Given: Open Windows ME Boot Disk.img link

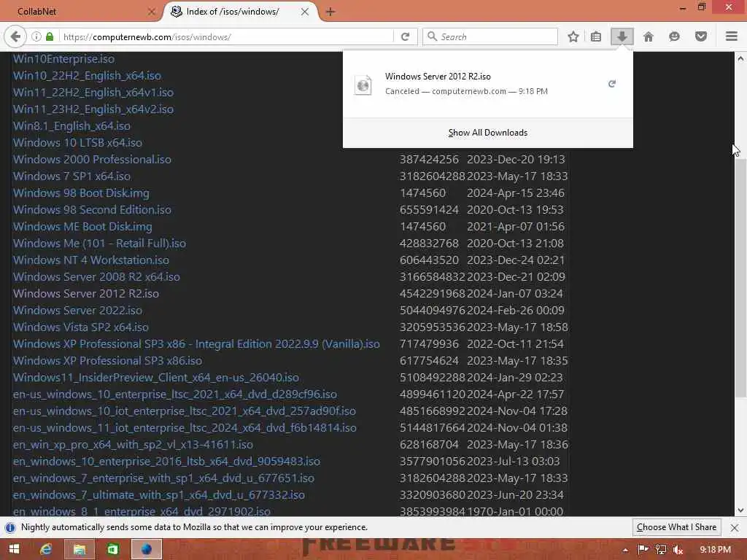Looking at the screenshot, I should 82,226.
